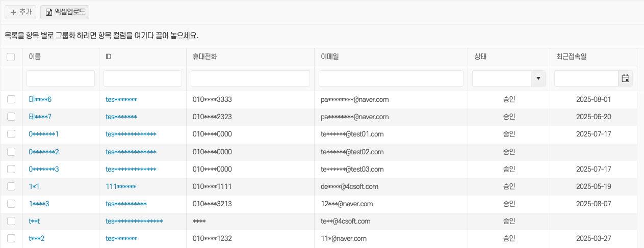Focus the 휴대전화 filter input

(x=250, y=78)
